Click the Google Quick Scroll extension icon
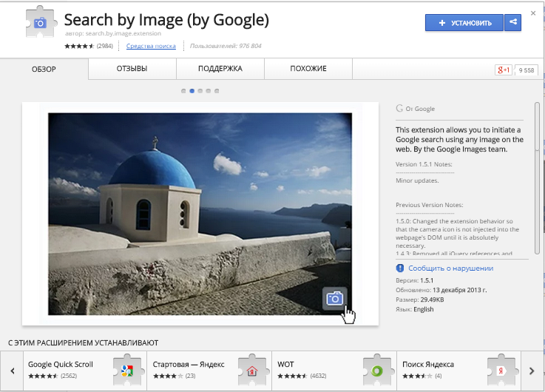The height and width of the screenshot is (392, 545). click(127, 371)
